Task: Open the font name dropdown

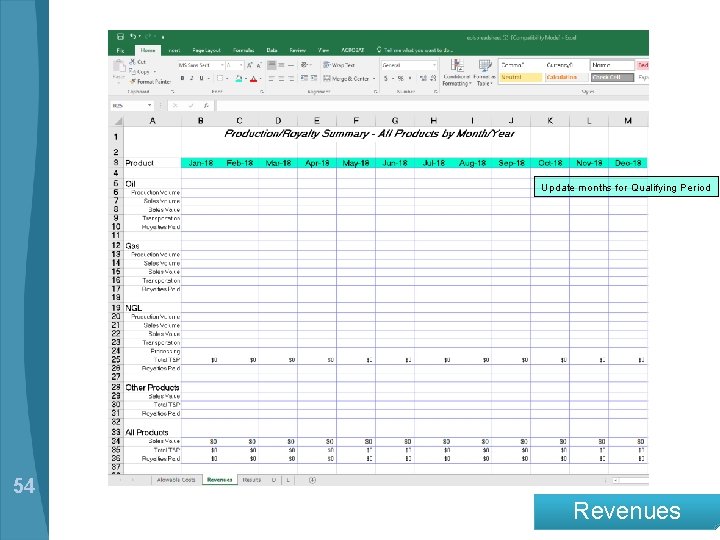Action: tap(222, 65)
